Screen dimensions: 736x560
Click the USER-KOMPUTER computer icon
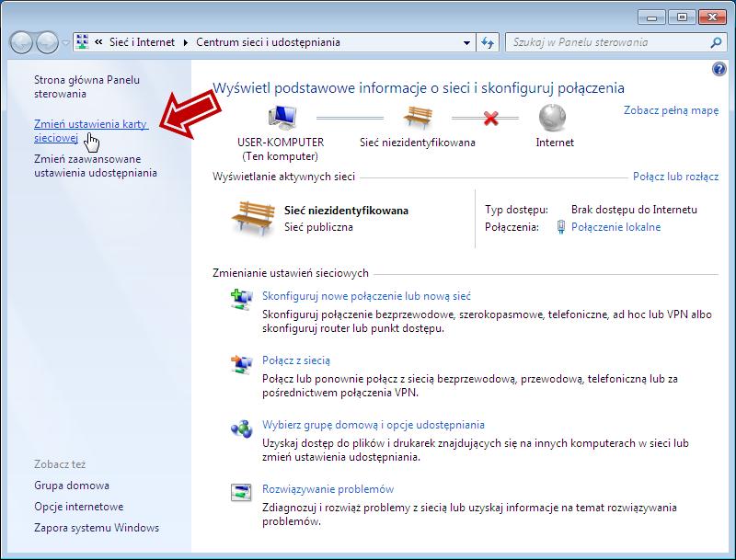pos(280,119)
